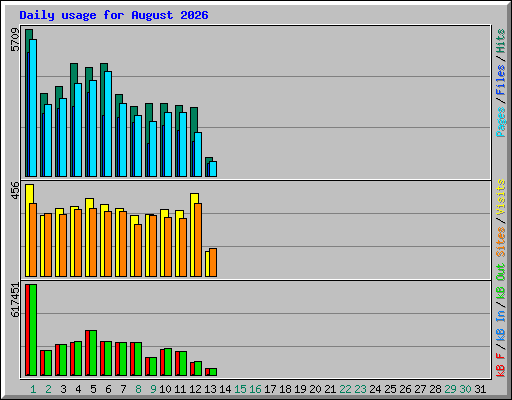
Task: Select day 6 on the x-axis
Action: (x=108, y=389)
